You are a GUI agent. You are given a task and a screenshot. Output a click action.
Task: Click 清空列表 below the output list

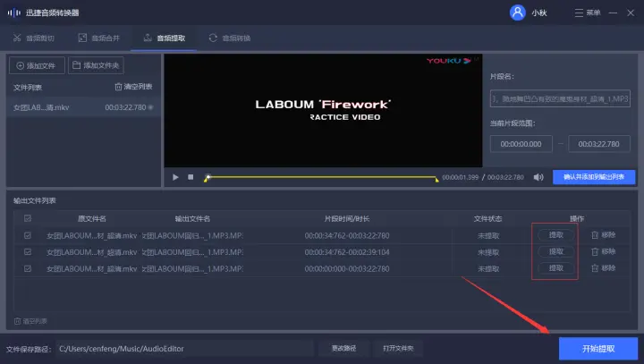pyautogui.click(x=30, y=321)
